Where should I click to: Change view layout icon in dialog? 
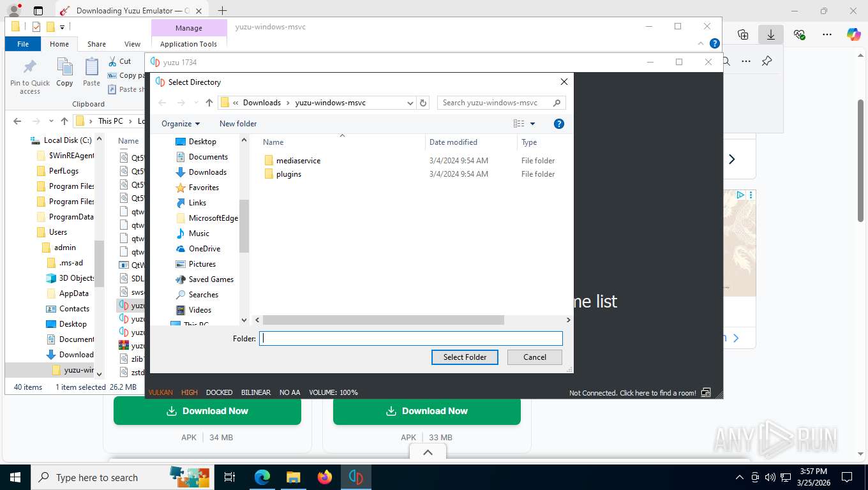[519, 124]
